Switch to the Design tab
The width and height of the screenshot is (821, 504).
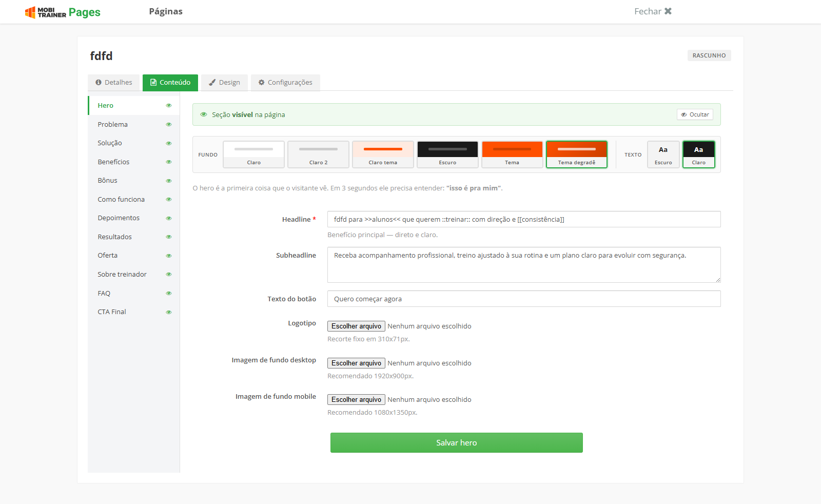[224, 83]
